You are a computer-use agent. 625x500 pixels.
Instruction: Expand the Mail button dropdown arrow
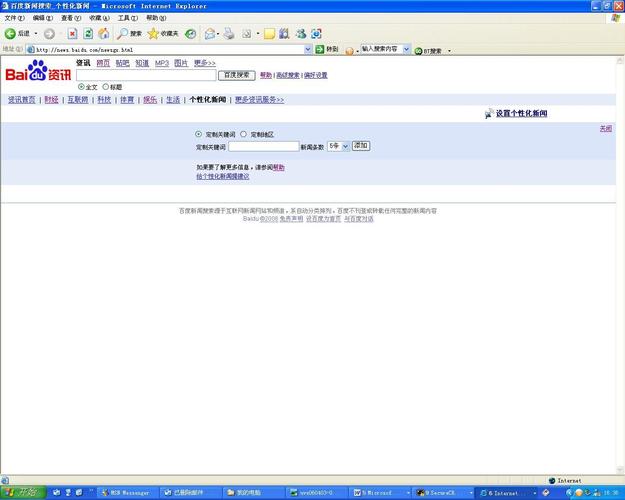coord(218,34)
